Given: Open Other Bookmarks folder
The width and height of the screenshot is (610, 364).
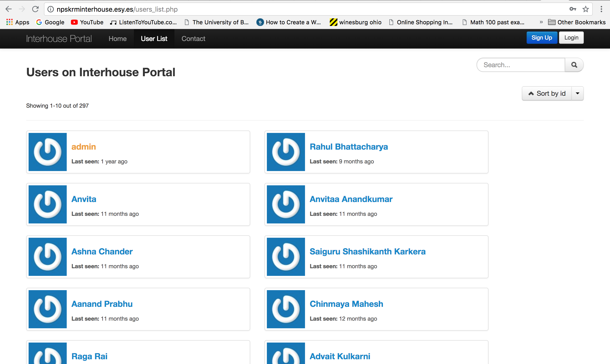Looking at the screenshot, I should 577,22.
